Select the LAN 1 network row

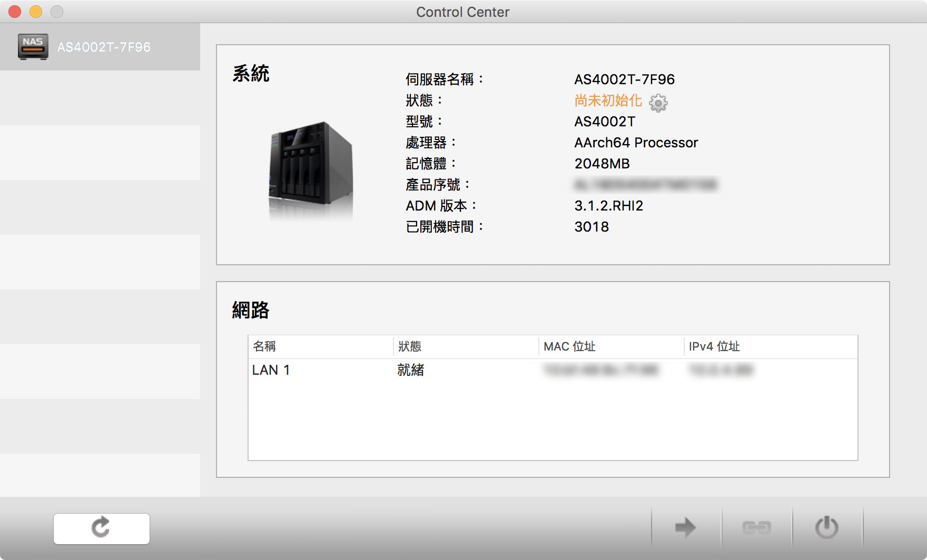point(271,370)
